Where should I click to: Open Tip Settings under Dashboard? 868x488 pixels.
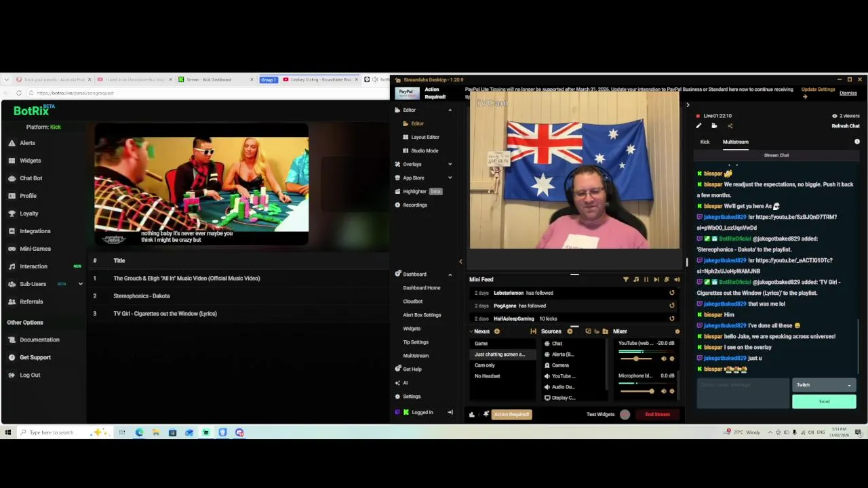click(416, 342)
